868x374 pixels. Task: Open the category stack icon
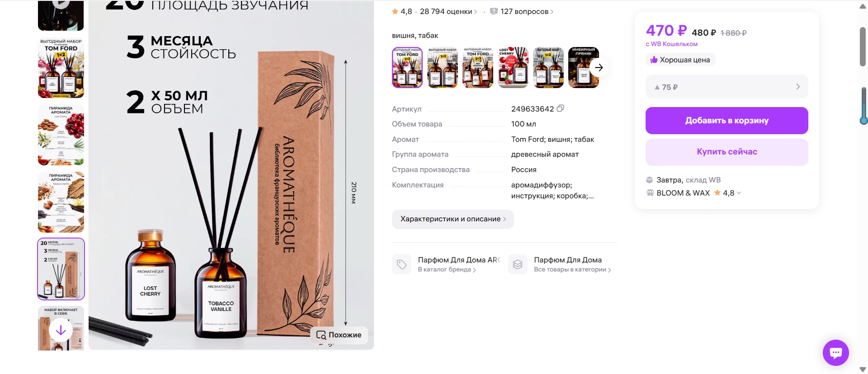pyautogui.click(x=518, y=264)
